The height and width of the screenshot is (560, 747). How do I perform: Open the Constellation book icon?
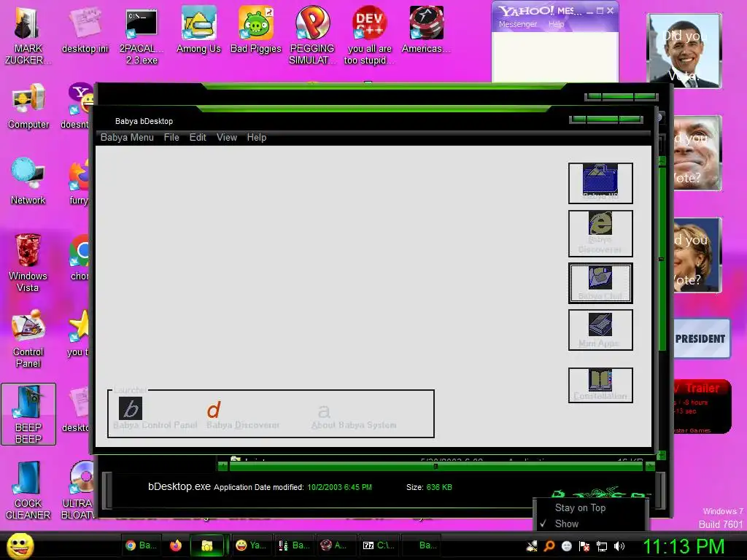coord(600,385)
